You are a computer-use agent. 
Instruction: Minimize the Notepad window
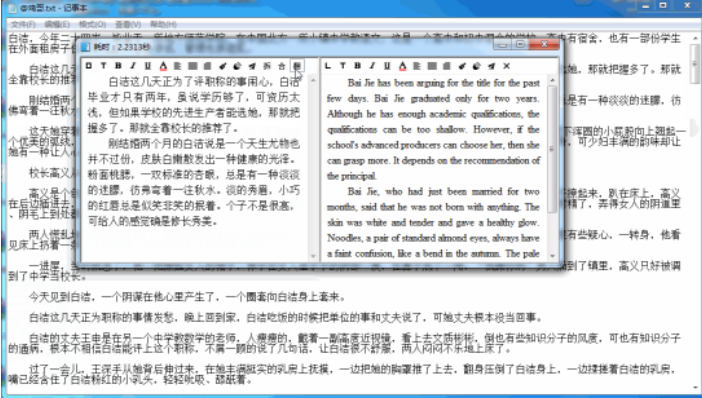click(646, 6)
